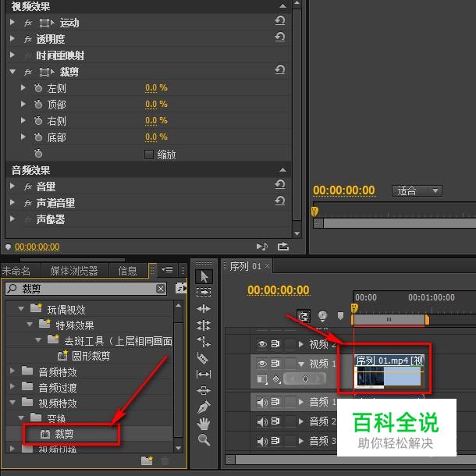Click the effect controls vertical scrollbar
Viewport: 476px width, 476px height.
point(297,114)
